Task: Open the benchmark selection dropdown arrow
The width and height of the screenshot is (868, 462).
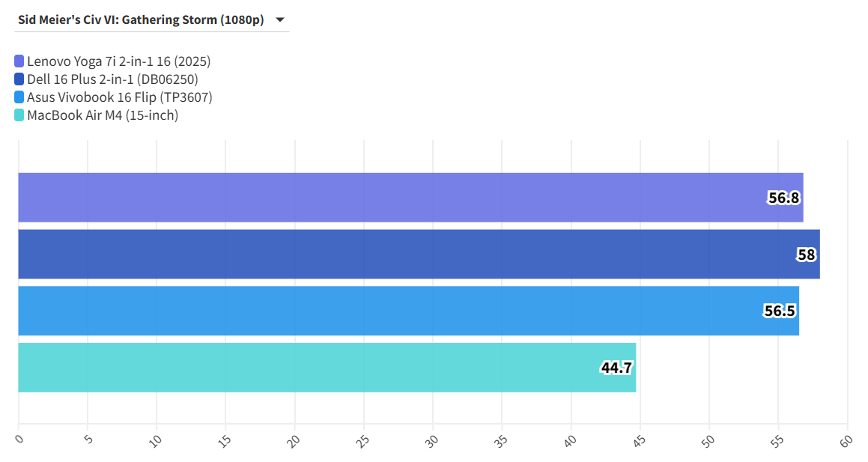Action: (x=280, y=20)
